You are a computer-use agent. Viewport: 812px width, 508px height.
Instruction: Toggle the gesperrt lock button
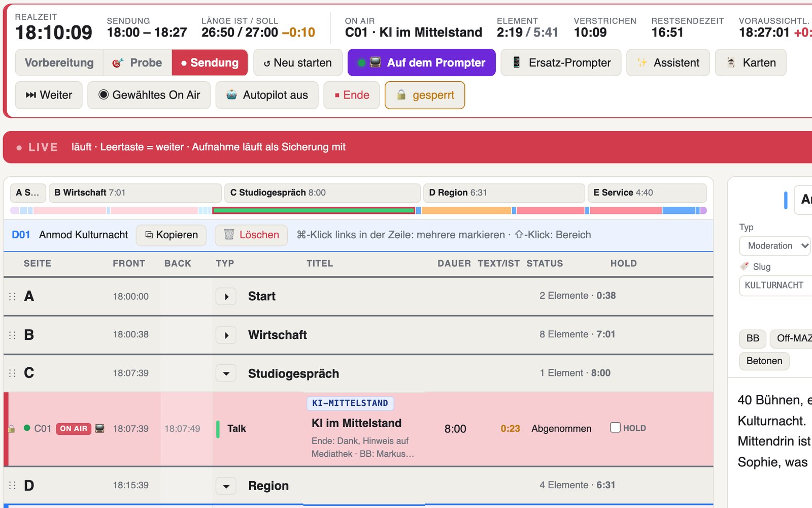pos(425,95)
